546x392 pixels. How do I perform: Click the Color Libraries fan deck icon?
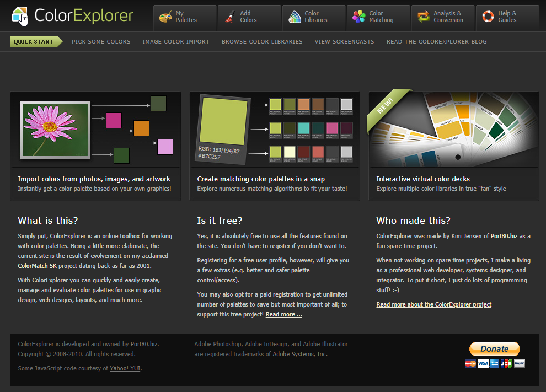click(x=295, y=17)
